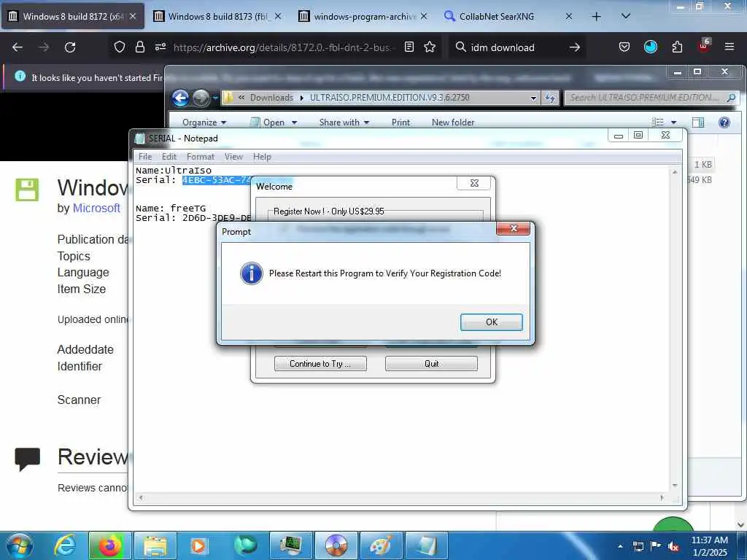Open Save to Pocket icon
Screen dimensions: 747x560
click(x=624, y=47)
